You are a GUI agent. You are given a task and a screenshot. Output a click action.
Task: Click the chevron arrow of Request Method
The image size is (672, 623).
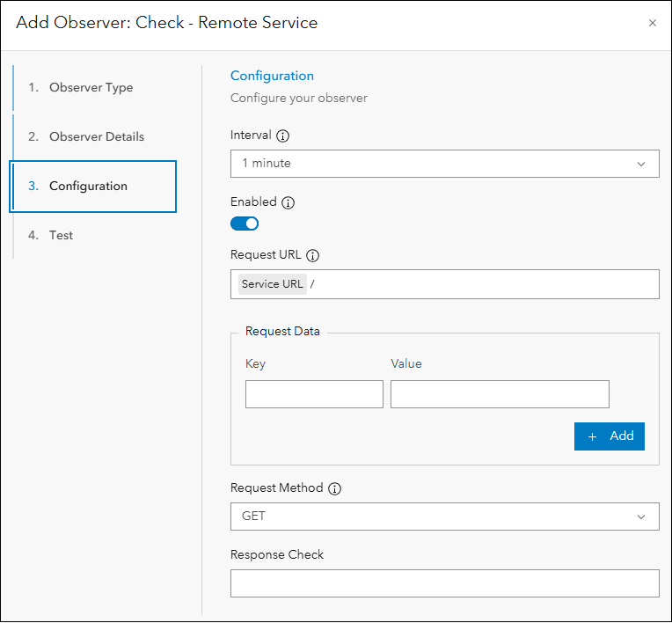641,517
